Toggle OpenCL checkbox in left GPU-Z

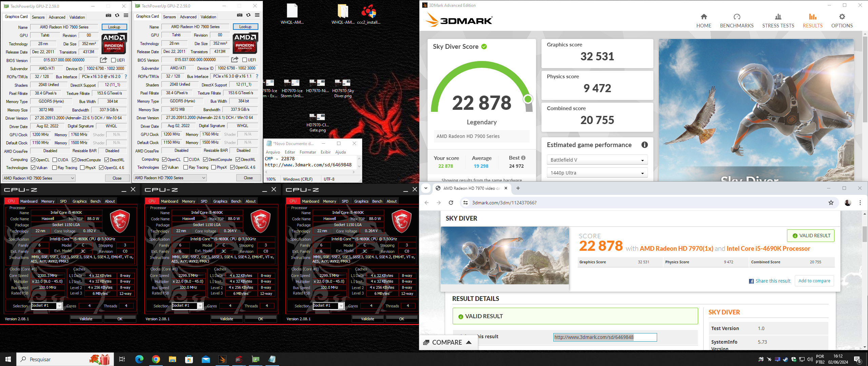tap(33, 160)
